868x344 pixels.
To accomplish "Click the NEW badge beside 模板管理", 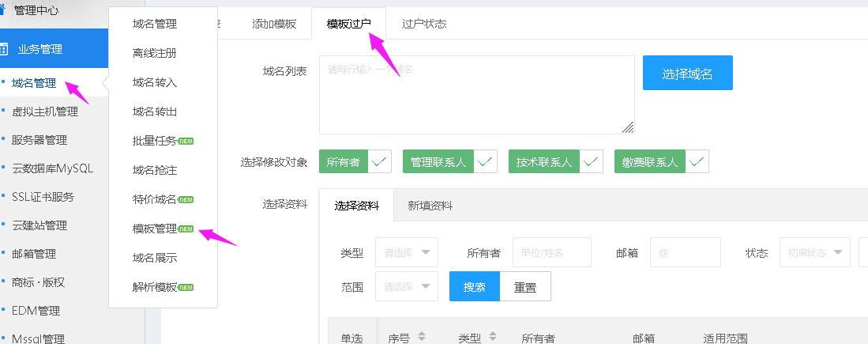I will click(186, 229).
